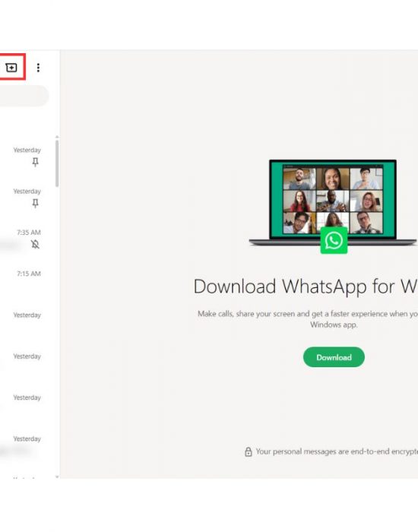Click the Download WhatsApp for Windows heading
This screenshot has width=418, height=532.
pyautogui.click(x=306, y=286)
